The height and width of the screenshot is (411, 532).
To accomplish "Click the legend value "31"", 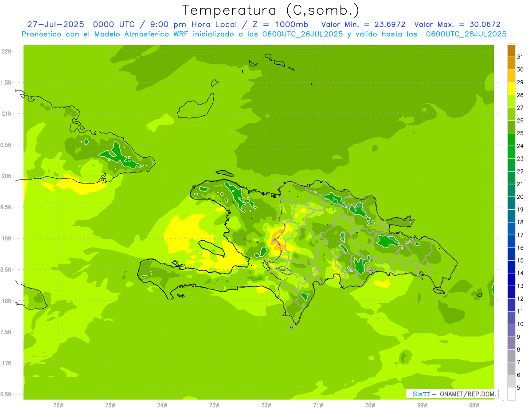I will coord(520,57).
